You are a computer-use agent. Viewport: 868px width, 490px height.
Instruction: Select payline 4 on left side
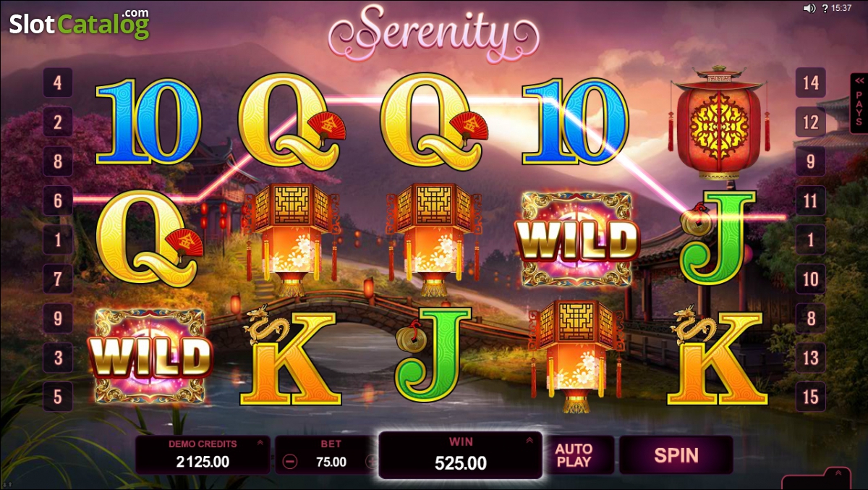tap(58, 83)
